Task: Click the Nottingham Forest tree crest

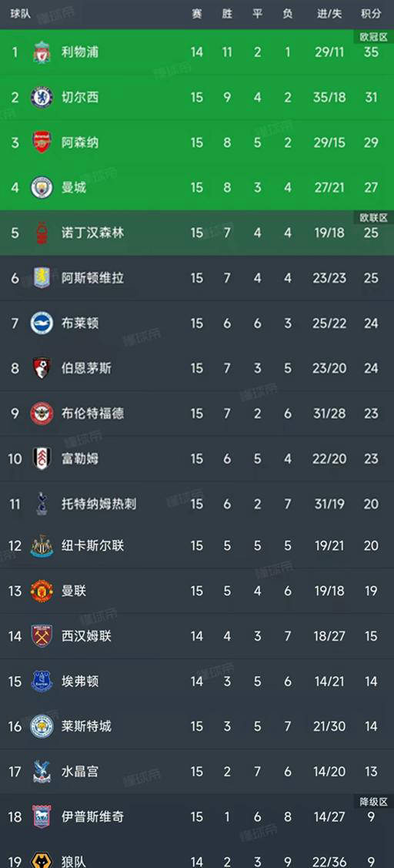Action: (x=42, y=233)
